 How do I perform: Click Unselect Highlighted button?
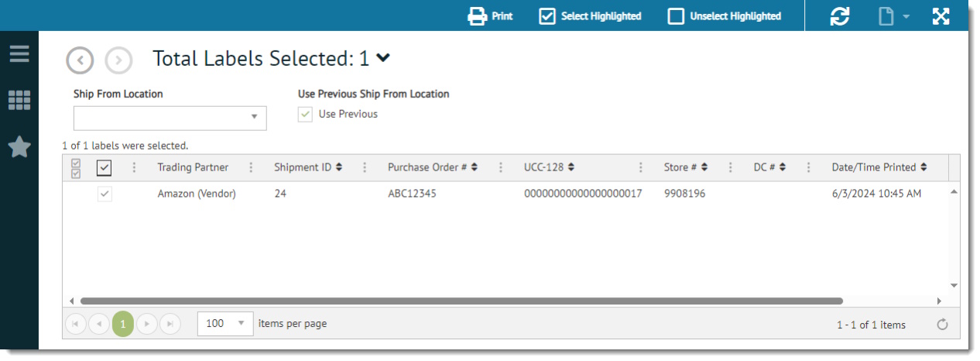pyautogui.click(x=725, y=16)
